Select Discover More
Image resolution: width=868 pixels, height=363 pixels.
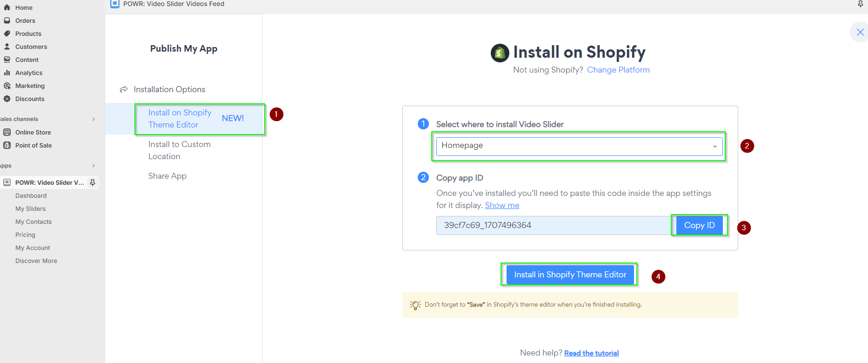click(36, 261)
